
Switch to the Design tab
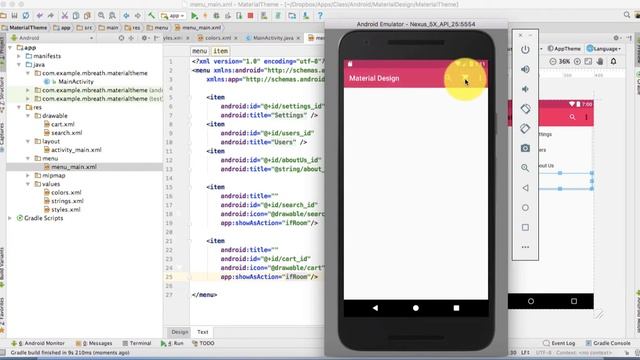point(180,332)
